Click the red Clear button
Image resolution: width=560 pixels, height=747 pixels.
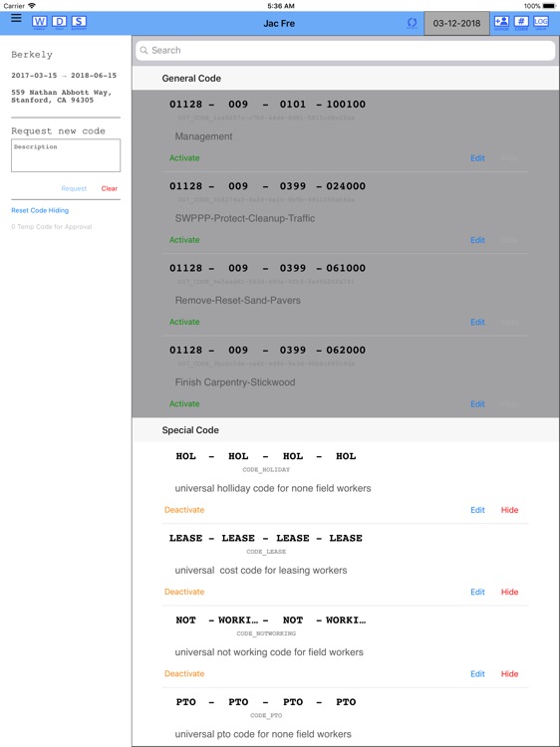click(110, 188)
